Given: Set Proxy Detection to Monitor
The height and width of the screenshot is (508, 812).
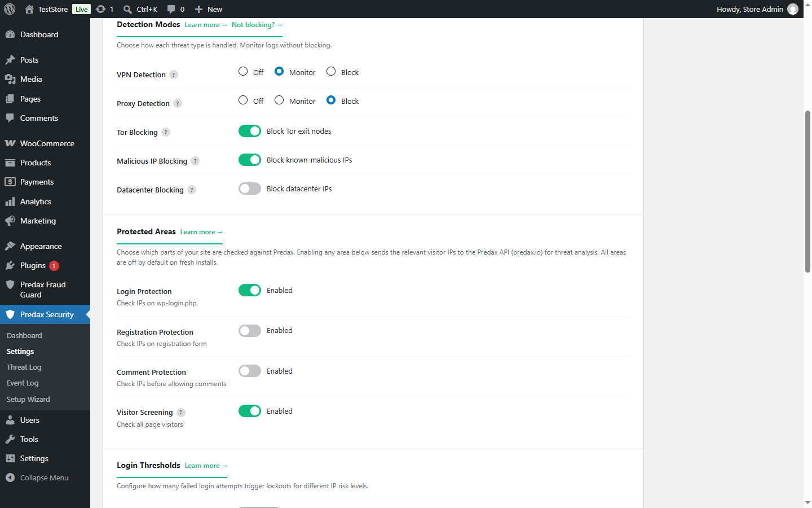Looking at the screenshot, I should point(279,100).
